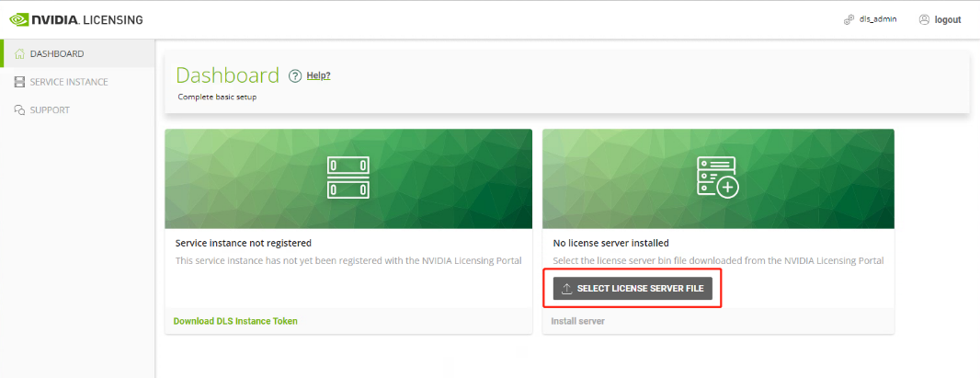980x378 pixels.
Task: Click the NVIDIA Licensing logo
Action: pyautogui.click(x=76, y=20)
